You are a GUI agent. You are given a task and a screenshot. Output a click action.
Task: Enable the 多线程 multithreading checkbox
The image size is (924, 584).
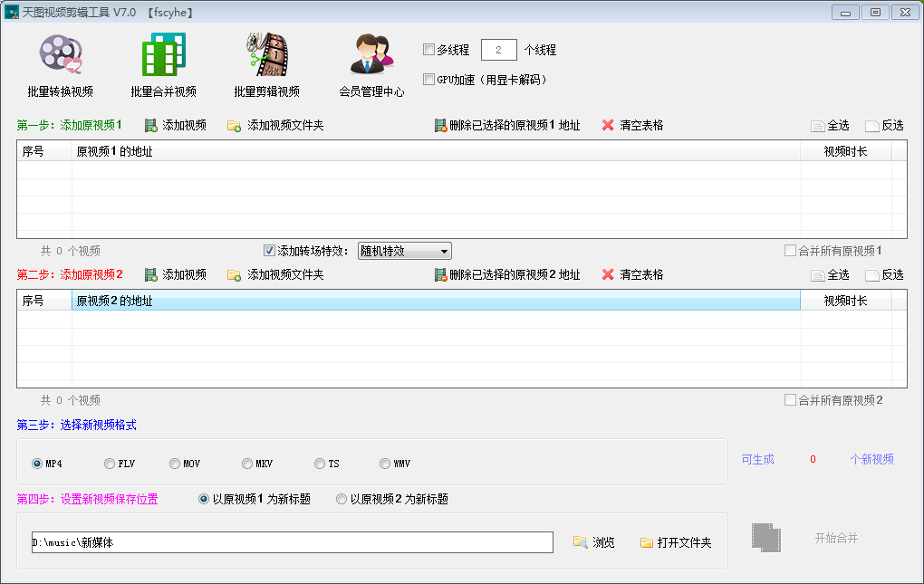pos(428,50)
